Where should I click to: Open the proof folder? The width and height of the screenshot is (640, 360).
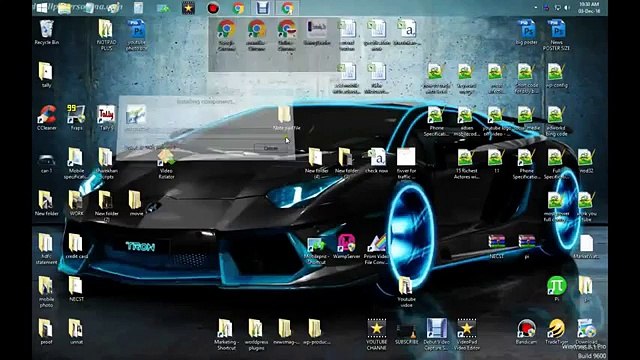[x=46, y=330]
